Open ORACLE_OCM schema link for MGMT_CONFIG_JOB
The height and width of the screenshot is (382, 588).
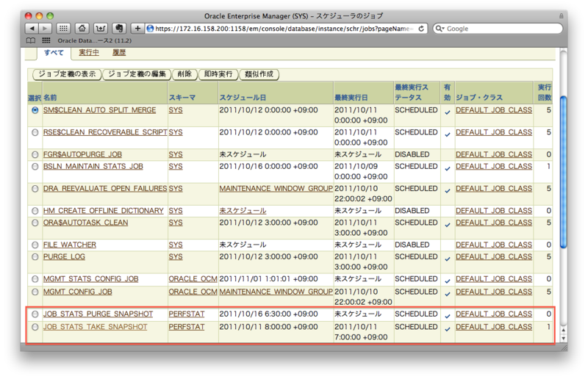point(193,292)
